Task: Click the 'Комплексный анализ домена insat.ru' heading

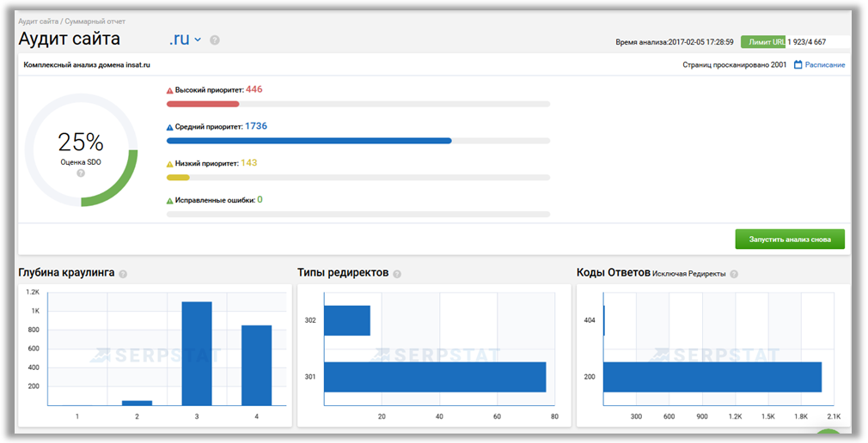Action: coord(87,64)
